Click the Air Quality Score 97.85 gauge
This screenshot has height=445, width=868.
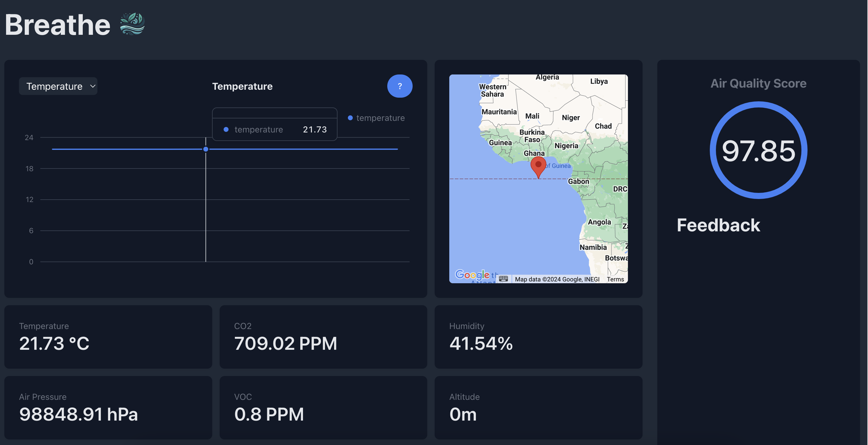(x=758, y=150)
